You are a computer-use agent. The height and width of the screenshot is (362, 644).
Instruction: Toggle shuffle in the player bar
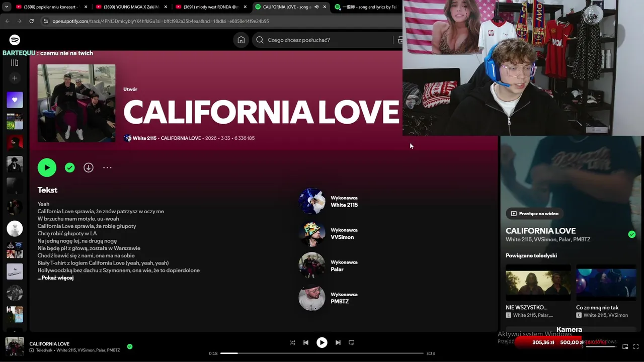(292, 342)
